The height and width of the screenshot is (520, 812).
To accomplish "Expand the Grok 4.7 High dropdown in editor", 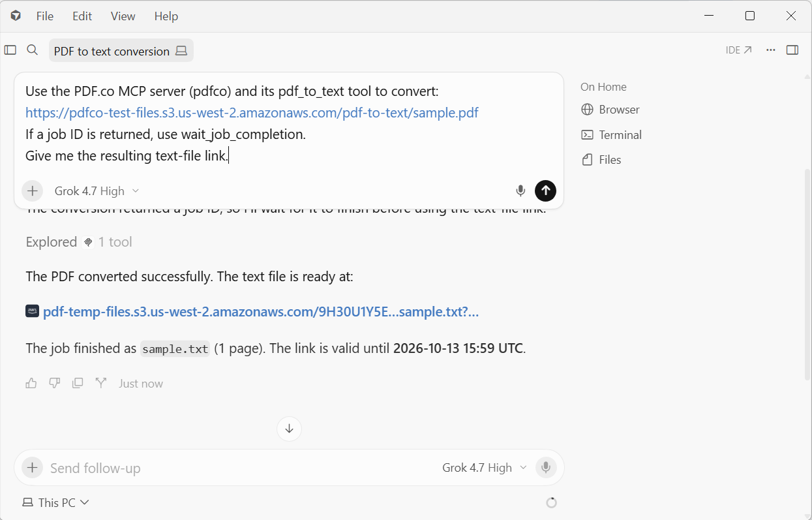I will click(x=97, y=191).
